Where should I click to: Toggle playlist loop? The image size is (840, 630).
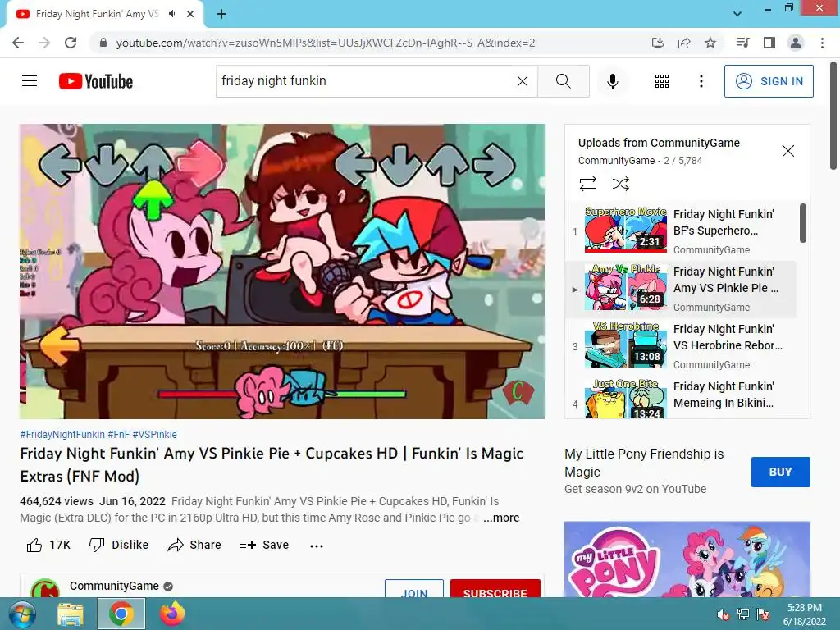(x=587, y=184)
